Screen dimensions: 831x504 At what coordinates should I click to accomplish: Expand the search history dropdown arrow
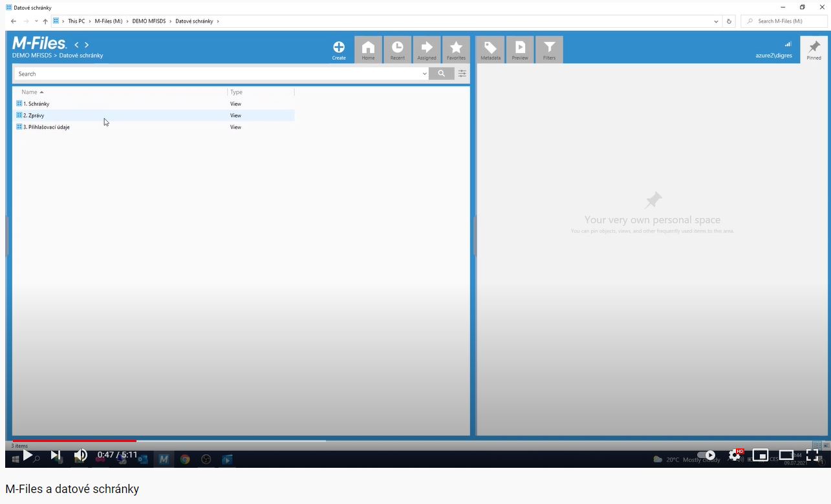click(x=424, y=74)
